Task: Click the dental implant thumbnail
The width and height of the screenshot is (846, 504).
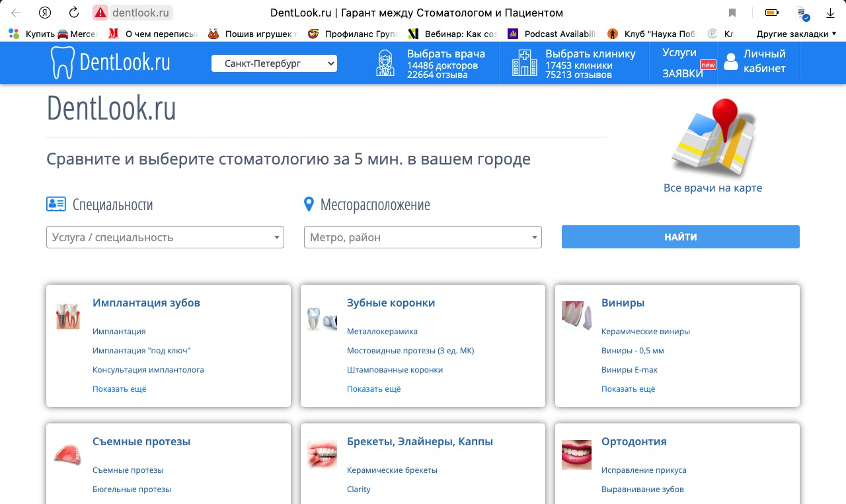Action: pyautogui.click(x=67, y=316)
